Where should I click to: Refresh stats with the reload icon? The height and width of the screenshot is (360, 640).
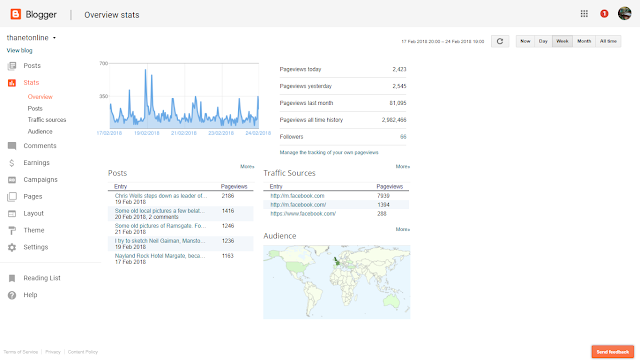(x=500, y=41)
